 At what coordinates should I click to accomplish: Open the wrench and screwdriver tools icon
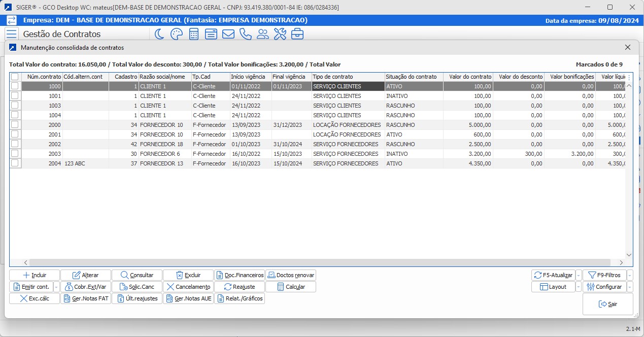coord(280,34)
